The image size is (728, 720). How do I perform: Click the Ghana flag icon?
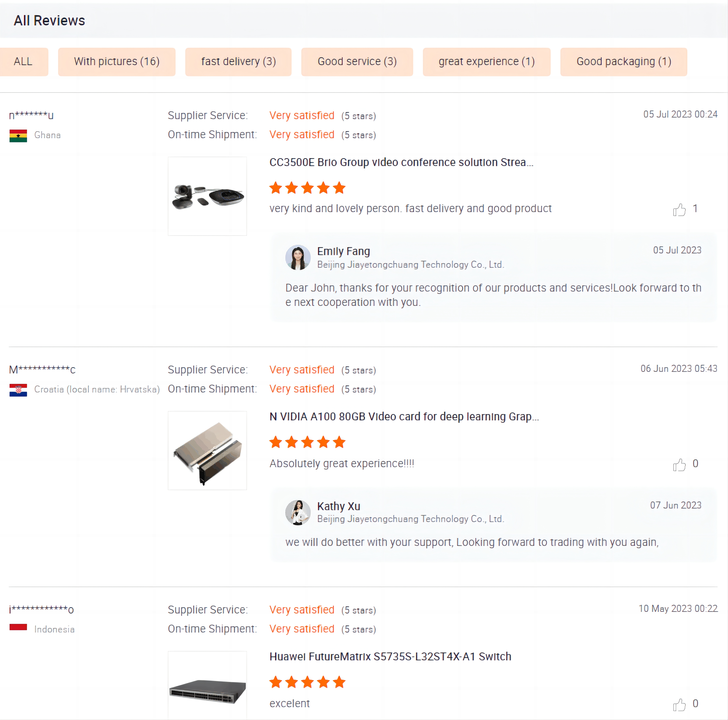click(x=18, y=136)
